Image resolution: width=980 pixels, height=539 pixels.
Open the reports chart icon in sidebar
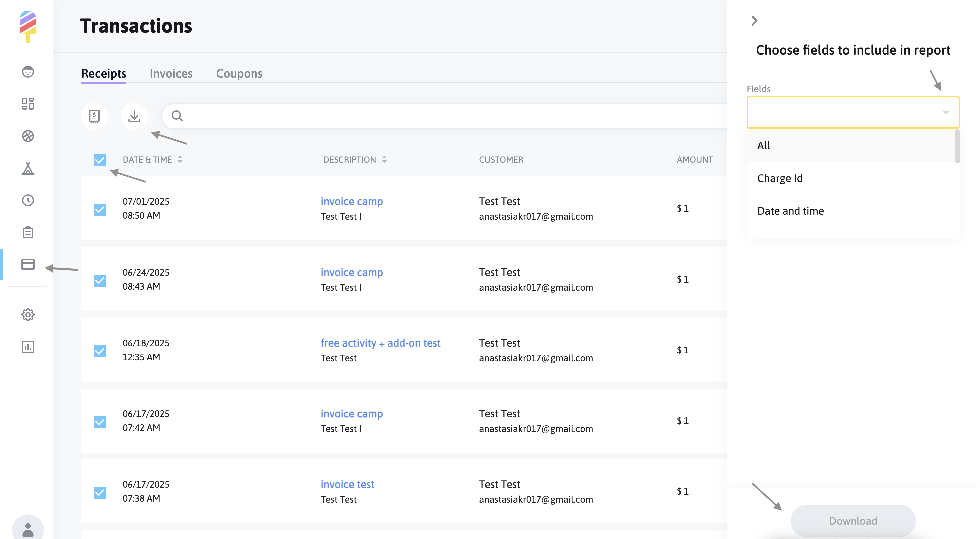[28, 347]
